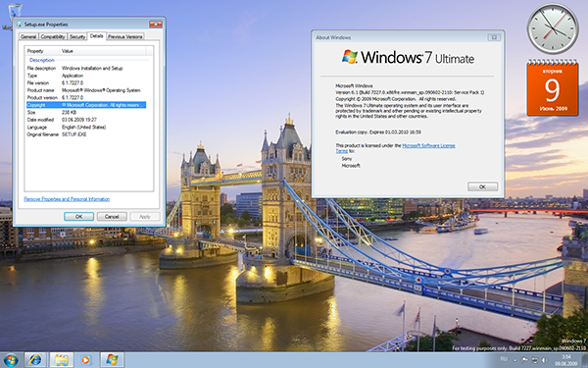Select the Original filename row
The height and width of the screenshot is (368, 588).
pyautogui.click(x=86, y=134)
